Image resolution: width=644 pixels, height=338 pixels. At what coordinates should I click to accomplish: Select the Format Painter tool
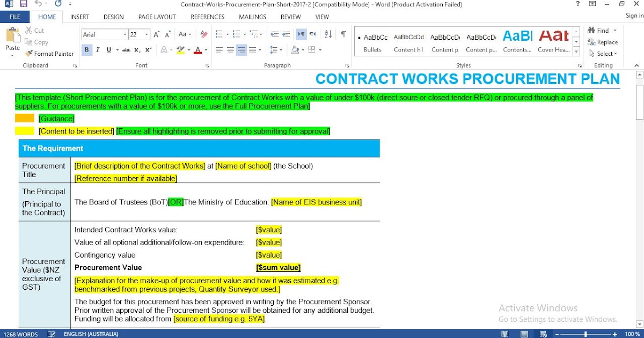tap(49, 54)
